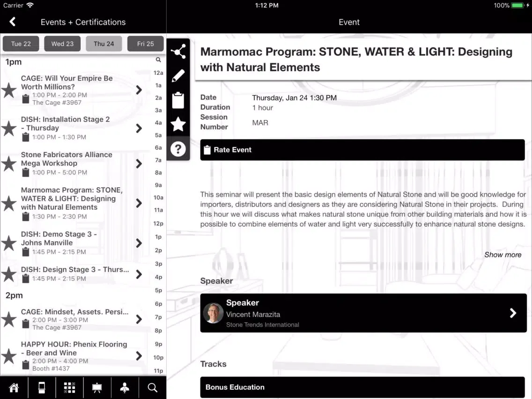Tap clipboard icon beside 1:30 PM - 2:30 PM
Viewport: 532px width, 399px height.
[x=25, y=216]
